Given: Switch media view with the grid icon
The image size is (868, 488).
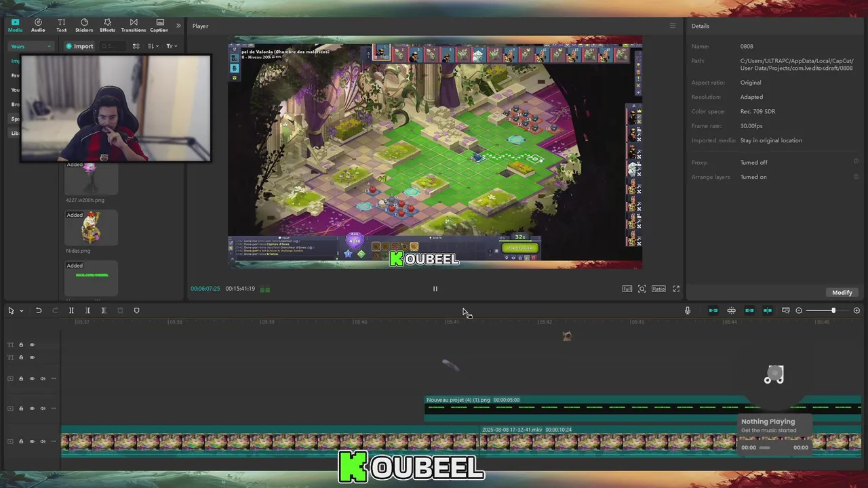Looking at the screenshot, I should (136, 46).
